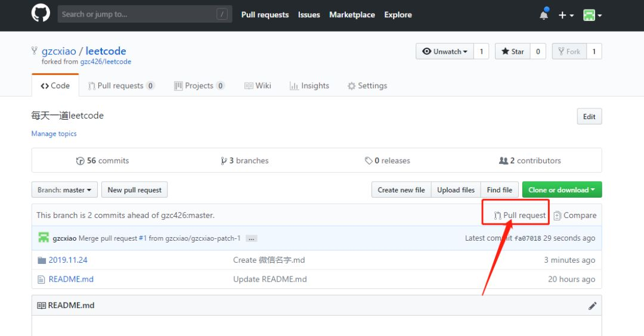Open the gzc426/leetcode parent repo link
The width and height of the screenshot is (644, 336).
click(x=106, y=61)
